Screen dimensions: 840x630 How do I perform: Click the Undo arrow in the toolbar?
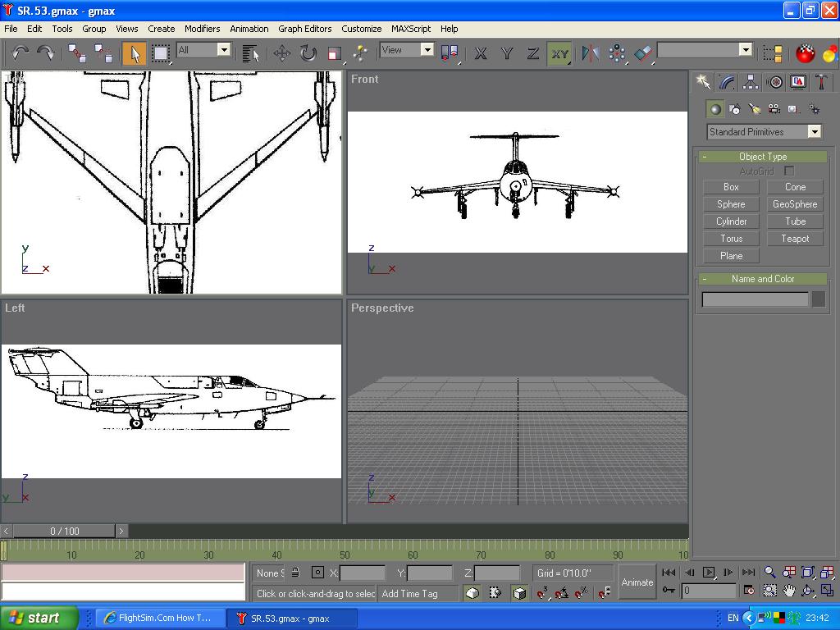pos(20,52)
